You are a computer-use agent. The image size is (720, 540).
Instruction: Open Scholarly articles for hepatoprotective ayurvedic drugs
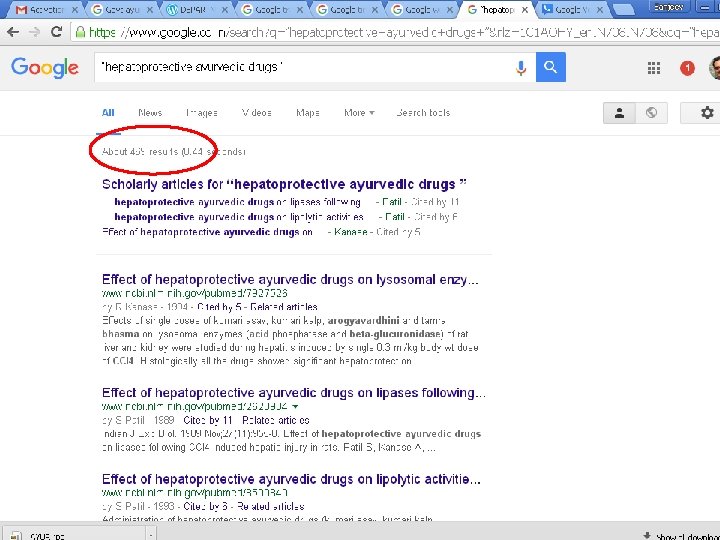pyautogui.click(x=284, y=184)
